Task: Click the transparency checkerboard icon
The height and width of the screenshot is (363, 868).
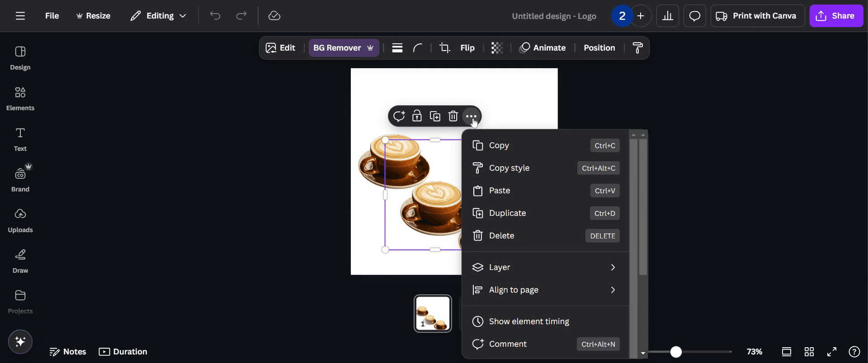Action: tap(497, 48)
